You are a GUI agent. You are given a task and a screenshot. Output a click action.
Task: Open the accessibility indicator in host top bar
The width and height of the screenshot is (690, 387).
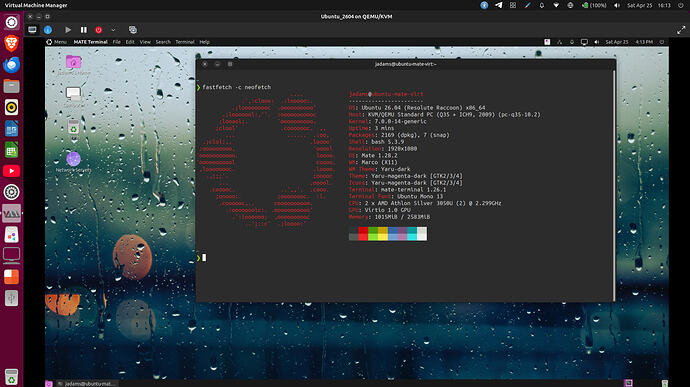[484, 5]
